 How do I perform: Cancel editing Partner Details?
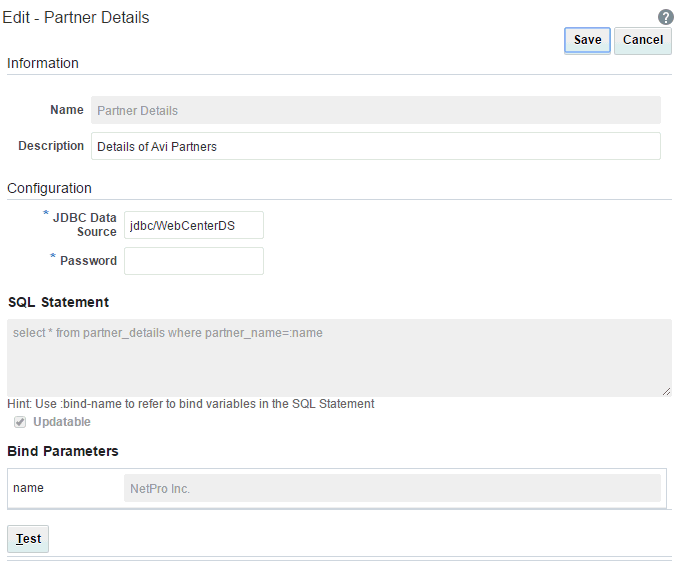(643, 40)
